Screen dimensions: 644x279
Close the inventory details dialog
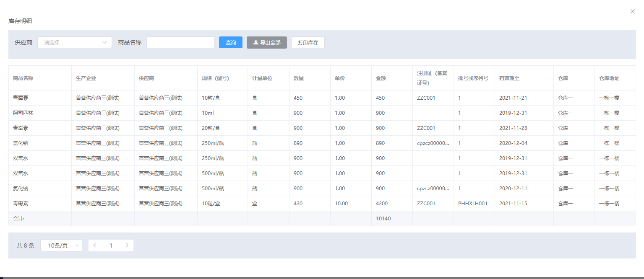[632, 12]
